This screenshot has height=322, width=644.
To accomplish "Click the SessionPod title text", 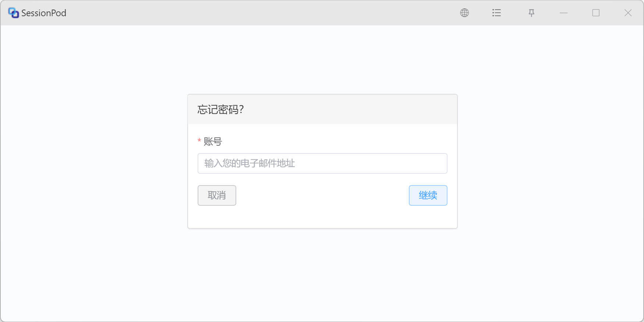I will coord(44,13).
